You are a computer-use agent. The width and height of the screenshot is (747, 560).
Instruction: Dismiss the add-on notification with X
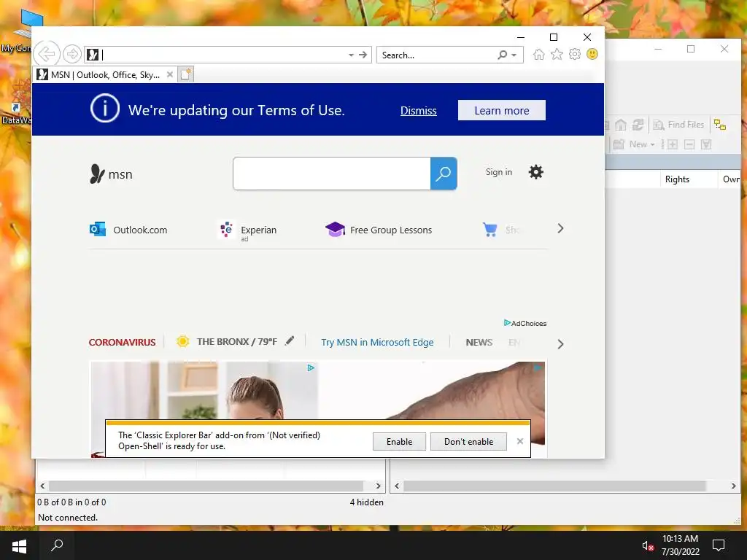point(519,441)
